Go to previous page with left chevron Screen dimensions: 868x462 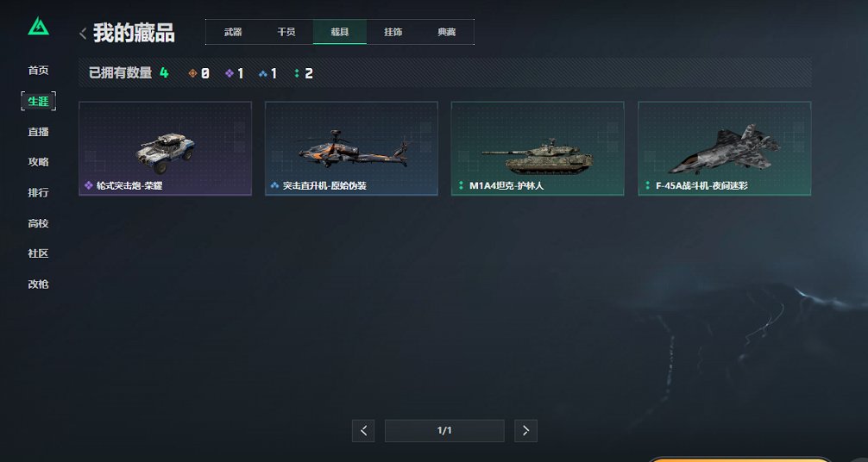click(363, 430)
